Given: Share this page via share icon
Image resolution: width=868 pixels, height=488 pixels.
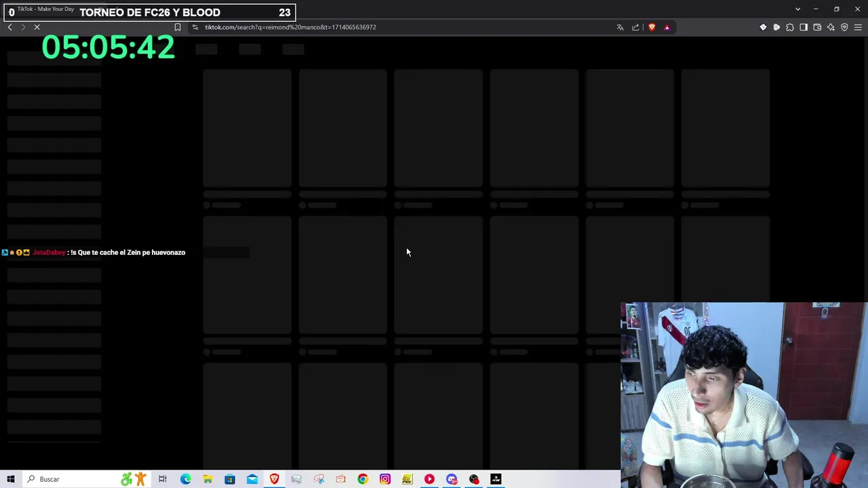Looking at the screenshot, I should [635, 27].
